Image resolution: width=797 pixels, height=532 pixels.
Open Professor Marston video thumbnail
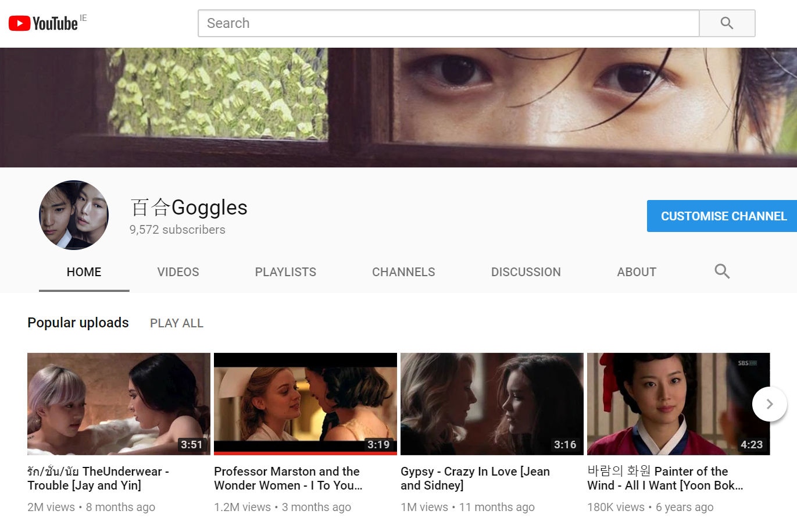[305, 404]
